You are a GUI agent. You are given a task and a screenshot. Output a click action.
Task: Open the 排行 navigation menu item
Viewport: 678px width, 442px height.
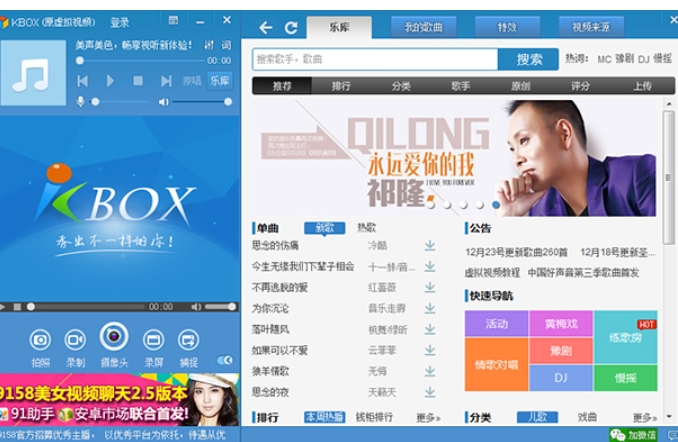tap(341, 86)
